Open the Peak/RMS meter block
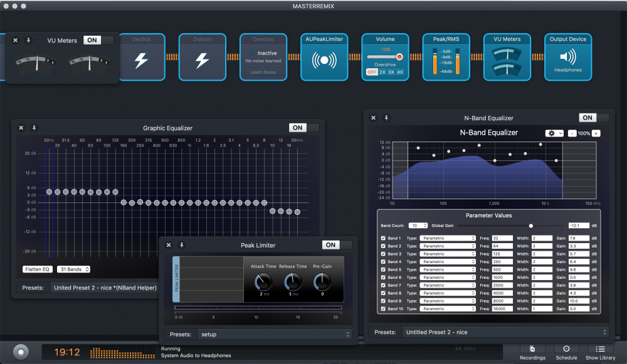This screenshot has height=364, width=627. [x=446, y=57]
